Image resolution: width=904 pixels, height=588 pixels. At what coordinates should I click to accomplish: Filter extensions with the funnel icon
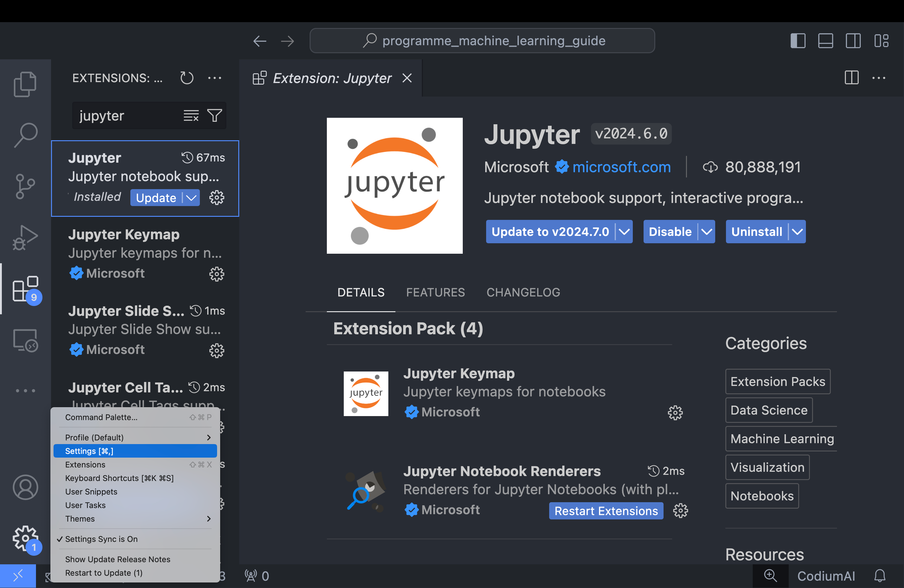click(215, 115)
